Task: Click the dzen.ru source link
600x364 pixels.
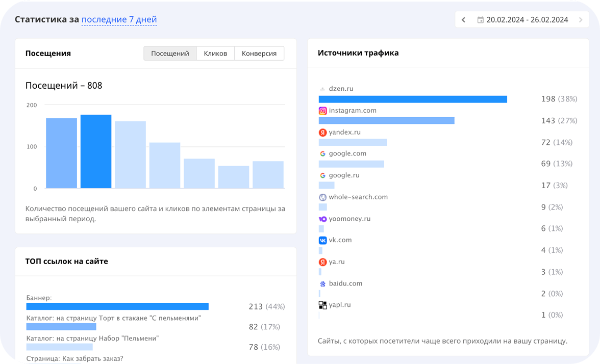Action: pos(341,89)
